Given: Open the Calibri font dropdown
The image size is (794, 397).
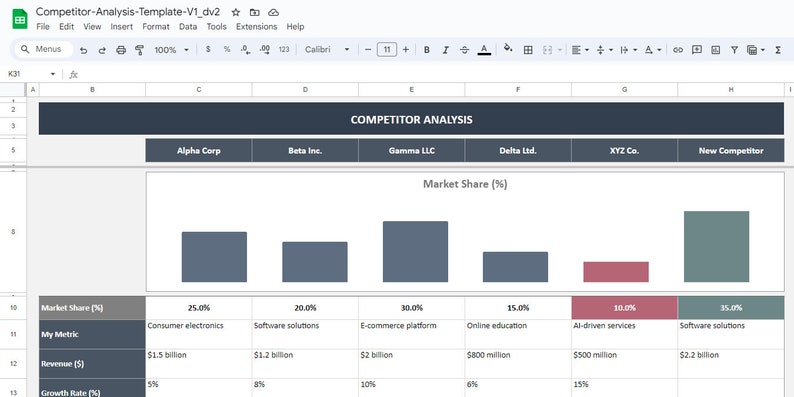Looking at the screenshot, I should click(327, 49).
